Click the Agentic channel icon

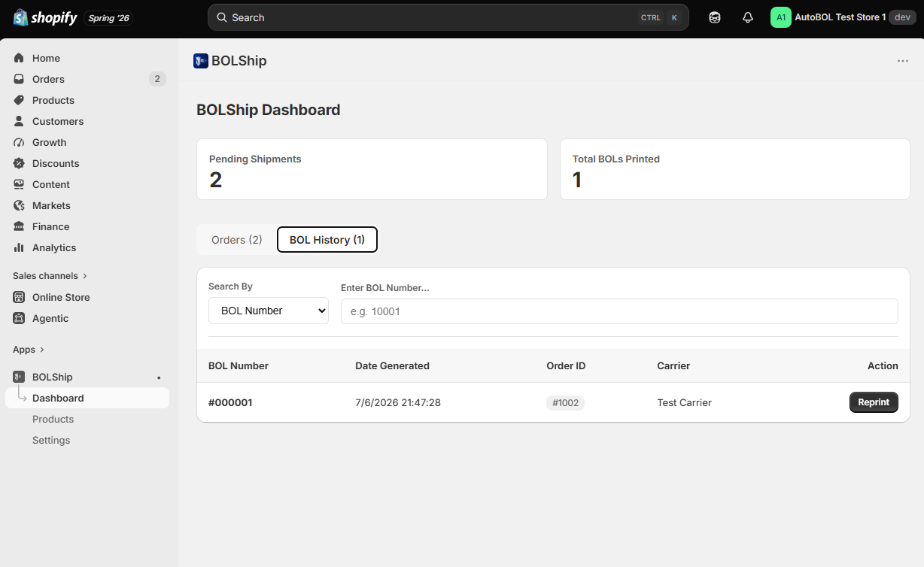coord(19,318)
